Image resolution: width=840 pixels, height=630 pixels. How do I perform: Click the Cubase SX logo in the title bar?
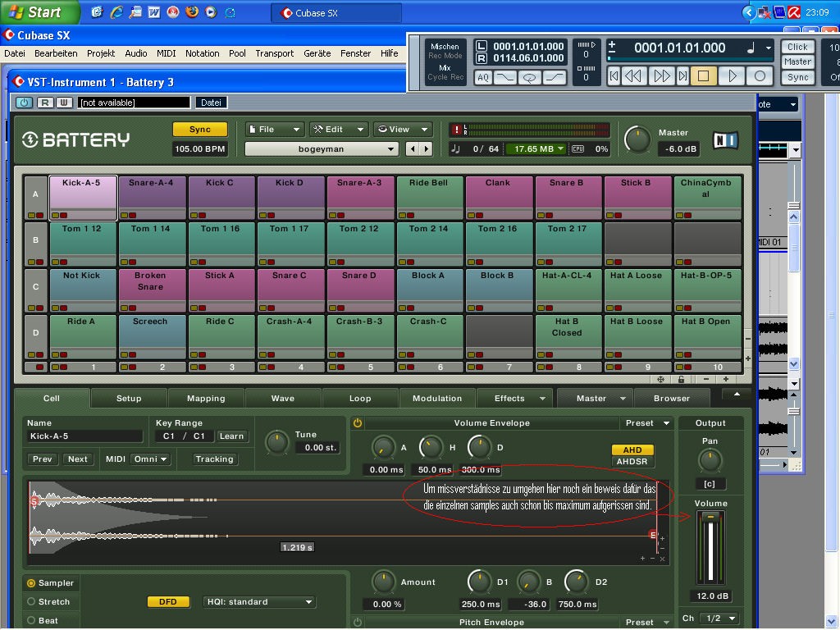pyautogui.click(x=8, y=35)
